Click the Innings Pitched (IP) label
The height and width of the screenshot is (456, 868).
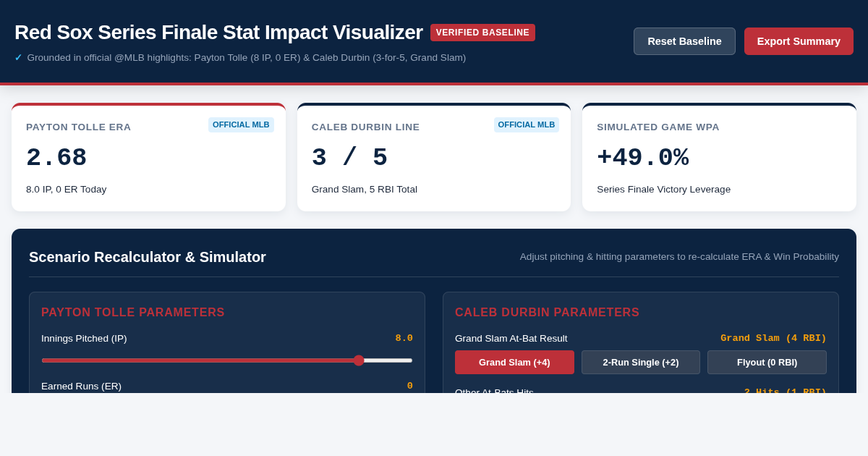[84, 339]
